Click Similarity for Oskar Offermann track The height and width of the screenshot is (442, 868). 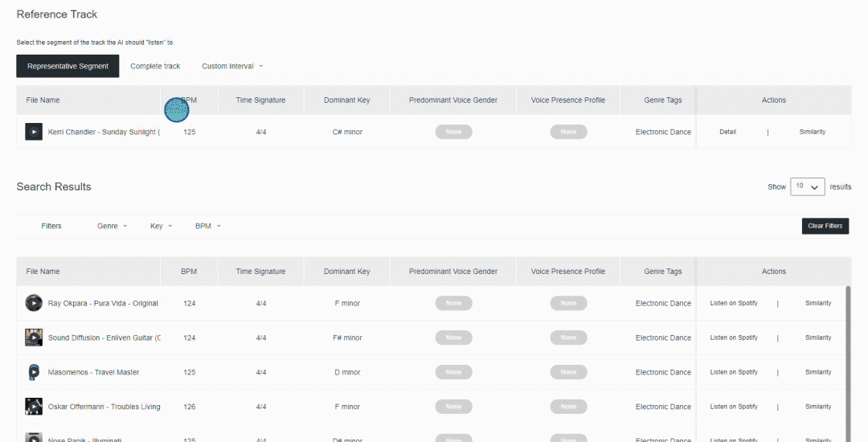[818, 407]
